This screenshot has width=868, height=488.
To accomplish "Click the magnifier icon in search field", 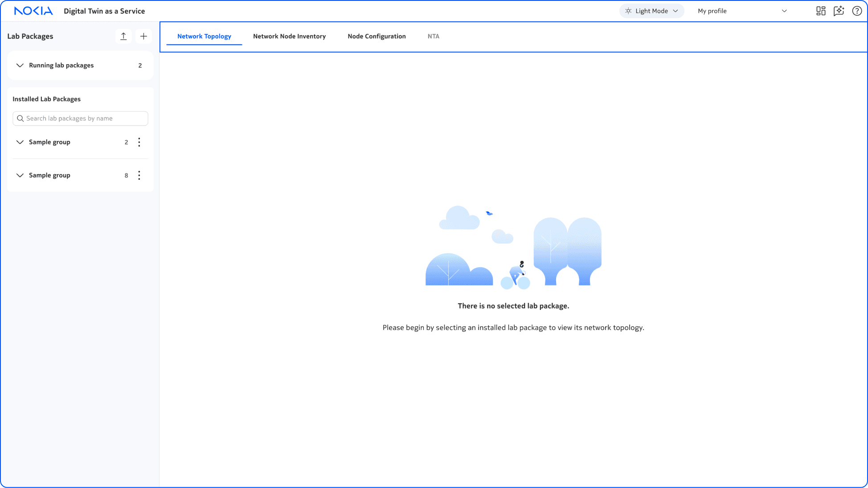I will [20, 118].
